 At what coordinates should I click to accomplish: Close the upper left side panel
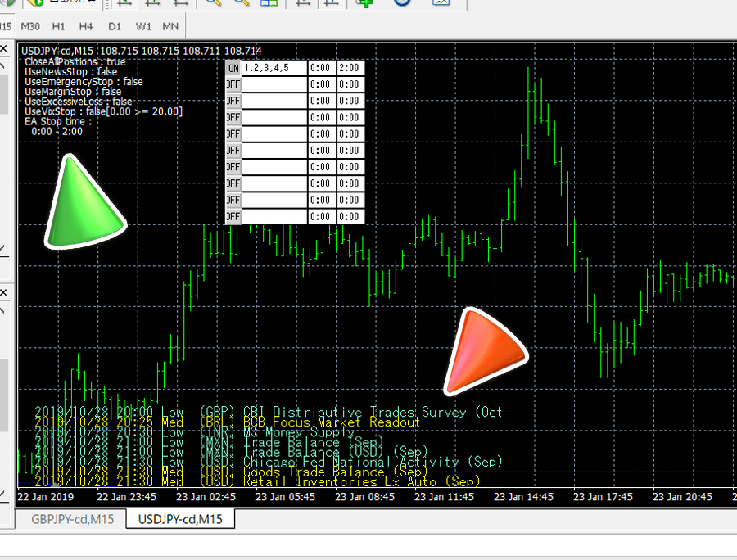pyautogui.click(x=3, y=49)
